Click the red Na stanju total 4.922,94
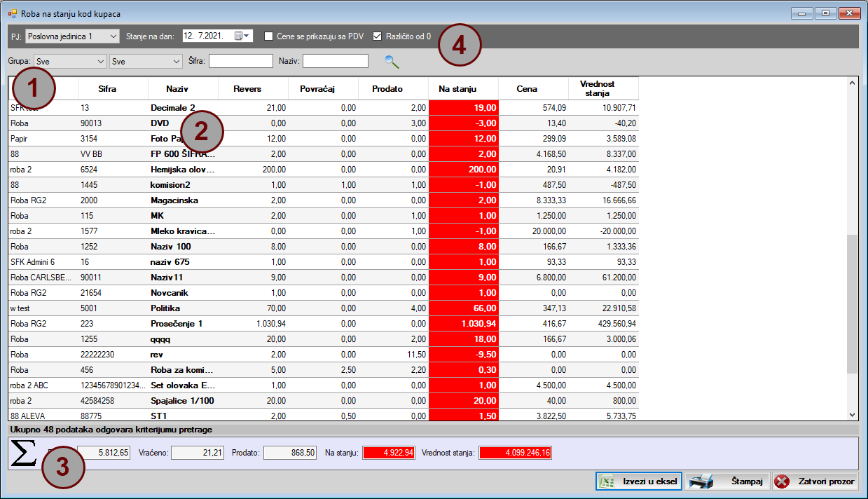 (389, 453)
